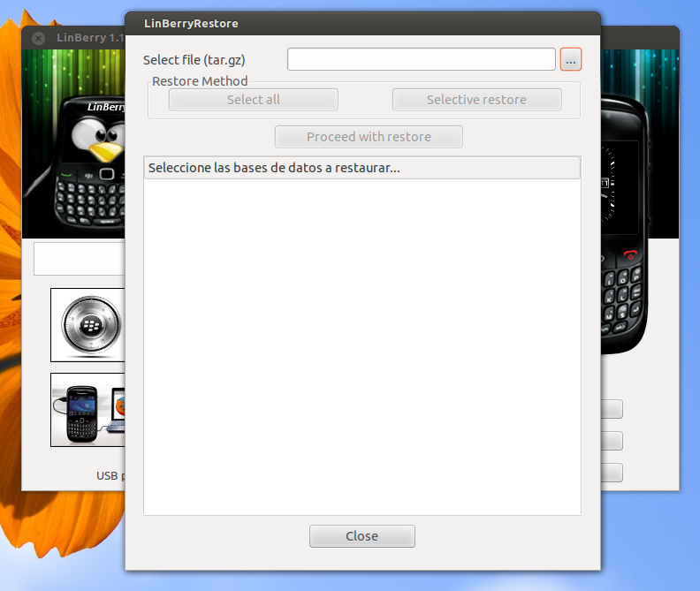This screenshot has height=591, width=700.
Task: Click the empty database list area
Action: point(362,346)
